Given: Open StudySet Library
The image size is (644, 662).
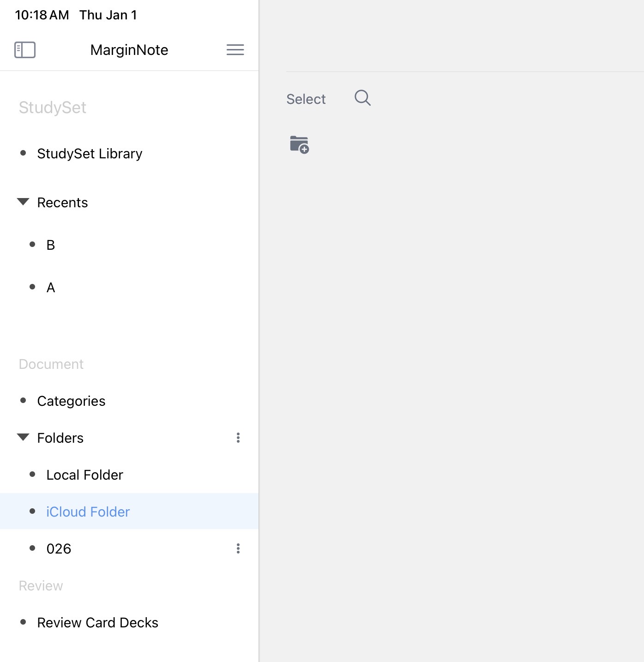Looking at the screenshot, I should tap(90, 153).
